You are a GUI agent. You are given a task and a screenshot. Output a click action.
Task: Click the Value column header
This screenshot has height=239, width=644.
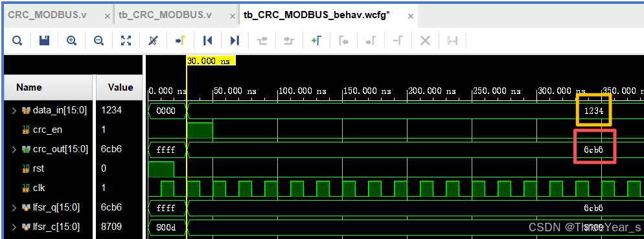click(120, 87)
